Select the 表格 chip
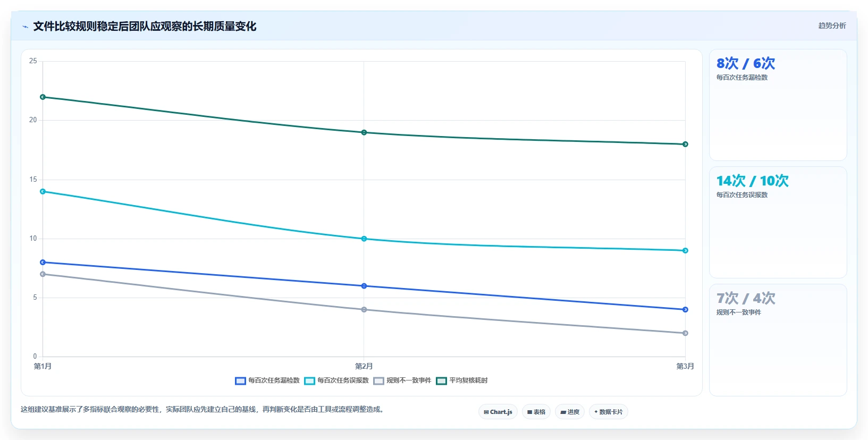 coord(536,412)
